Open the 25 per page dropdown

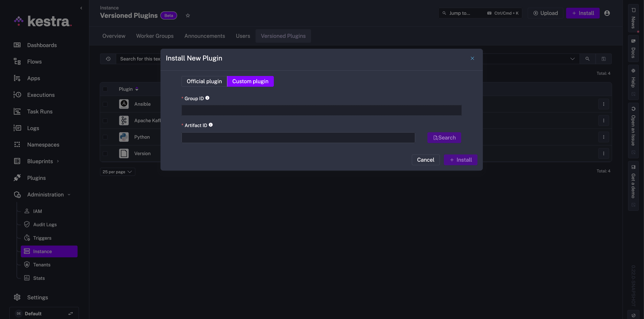[x=117, y=172]
